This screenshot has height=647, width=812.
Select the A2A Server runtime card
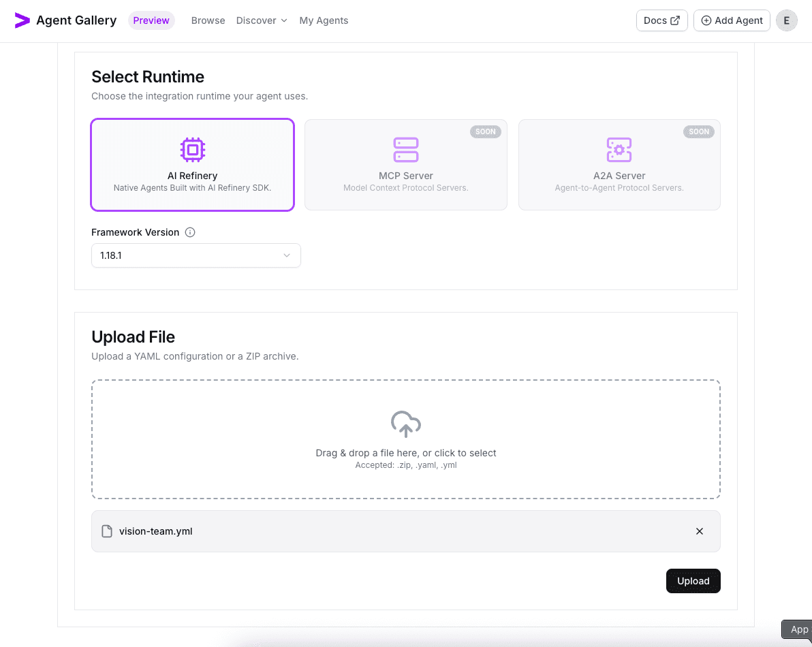pyautogui.click(x=619, y=164)
